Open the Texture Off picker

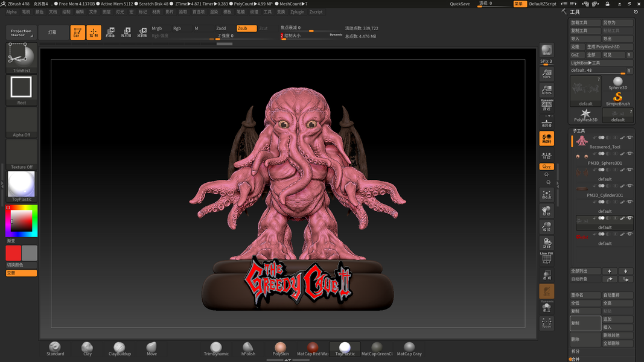[21, 154]
